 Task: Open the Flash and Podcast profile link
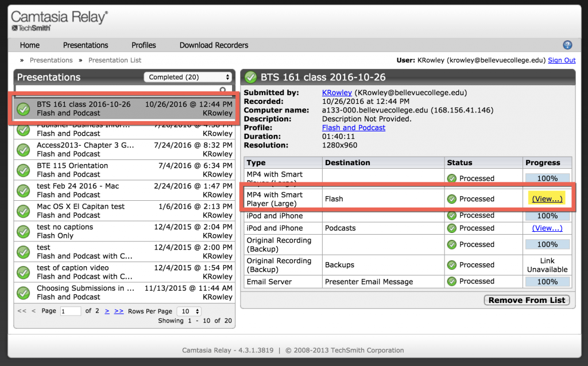click(354, 128)
